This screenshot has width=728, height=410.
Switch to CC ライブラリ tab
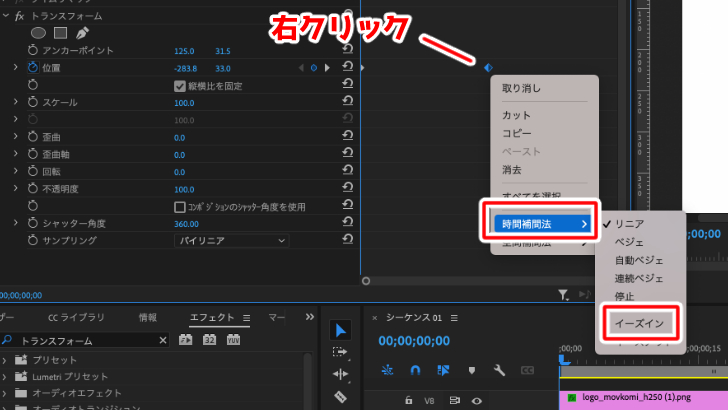click(x=76, y=317)
